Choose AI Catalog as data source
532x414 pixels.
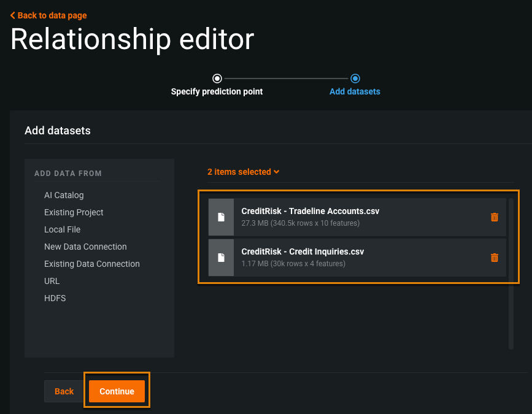click(64, 195)
